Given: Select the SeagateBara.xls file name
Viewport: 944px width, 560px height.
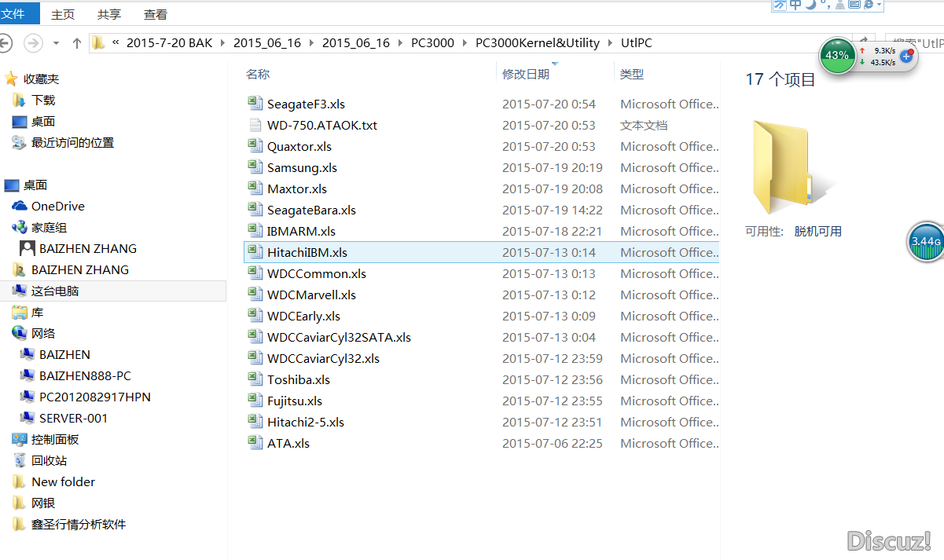Looking at the screenshot, I should tap(311, 210).
